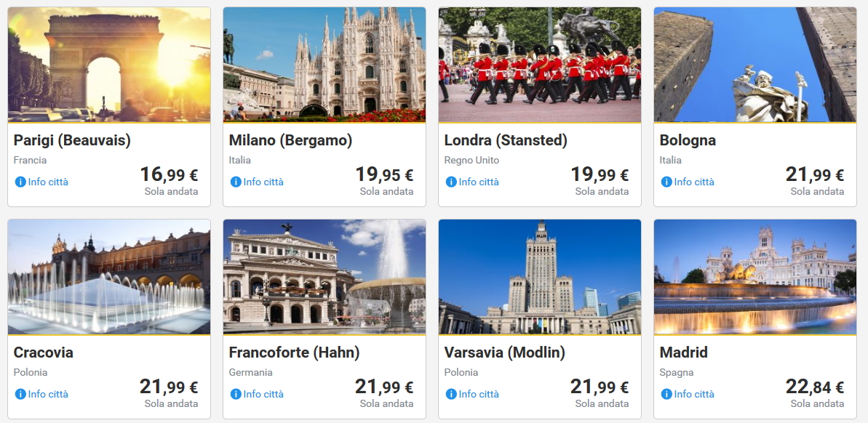Click the 21,99 € price for Bologna

(x=815, y=175)
